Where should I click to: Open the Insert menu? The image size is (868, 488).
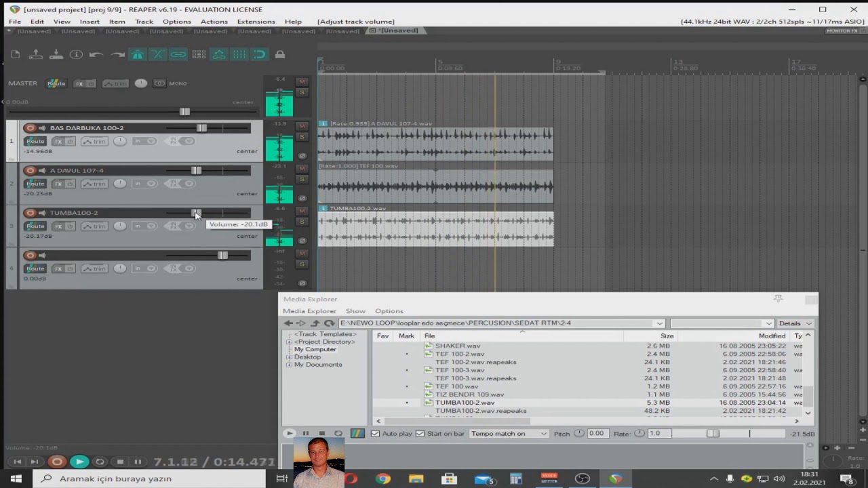click(90, 22)
